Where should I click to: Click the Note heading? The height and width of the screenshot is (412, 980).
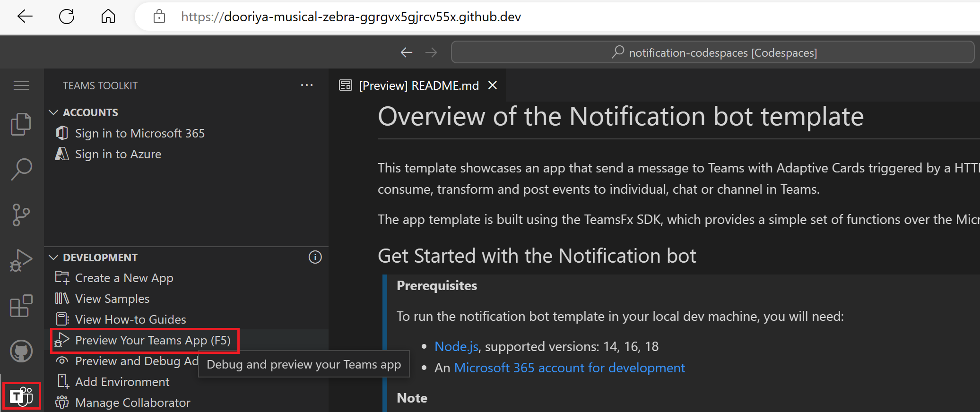click(412, 398)
